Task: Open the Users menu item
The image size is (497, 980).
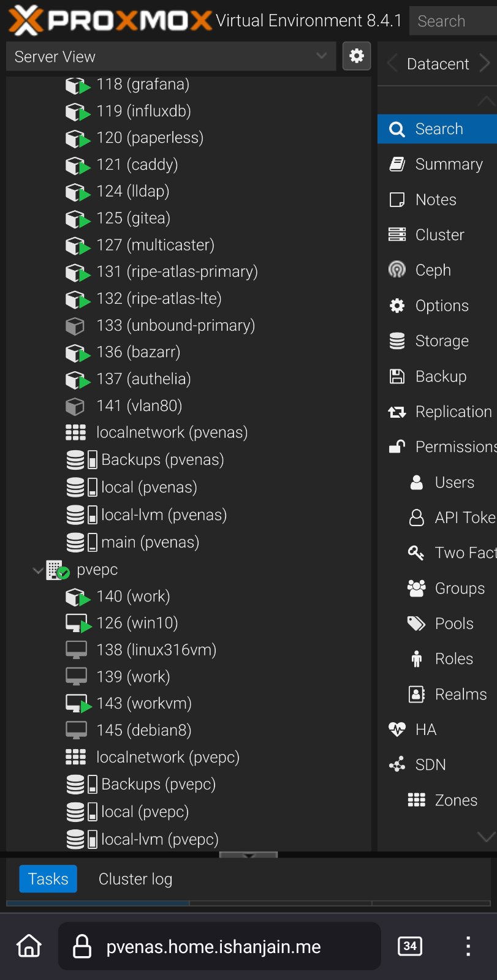Action: [454, 482]
